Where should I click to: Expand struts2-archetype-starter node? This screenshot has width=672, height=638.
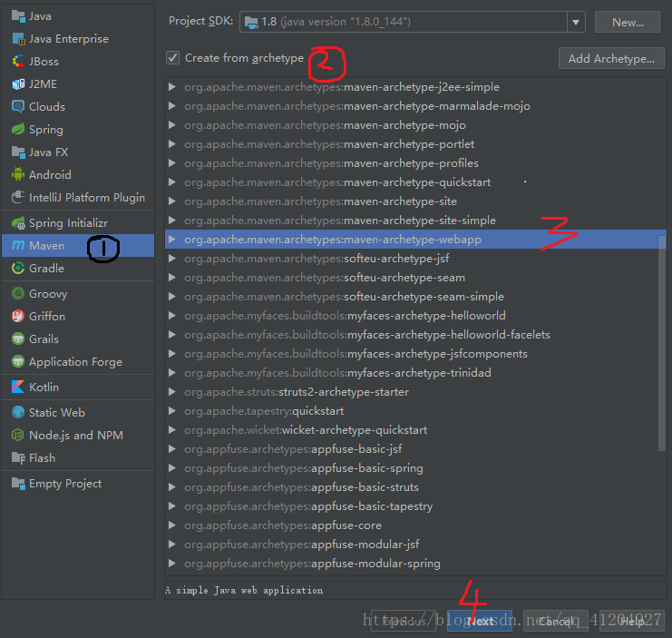[x=172, y=392]
